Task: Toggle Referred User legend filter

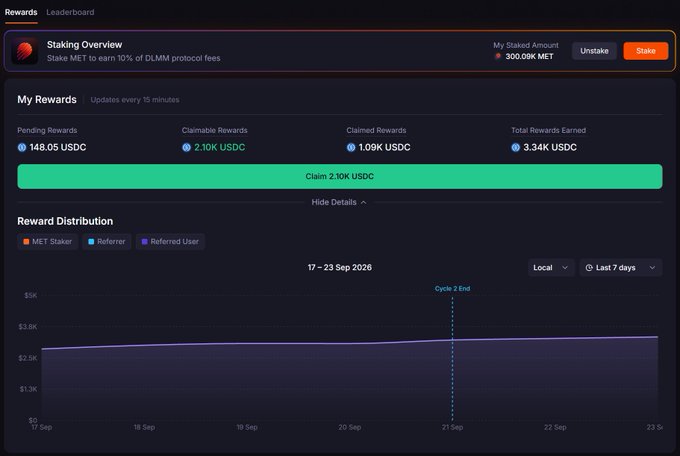Action: pyautogui.click(x=170, y=242)
